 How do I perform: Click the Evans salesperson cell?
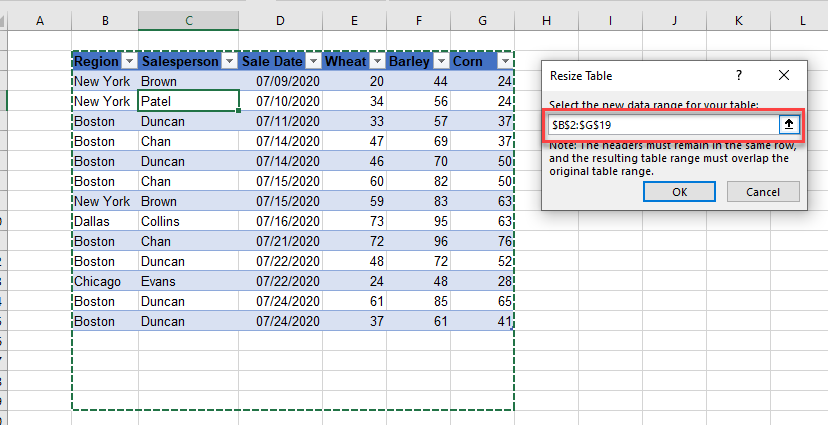188,281
